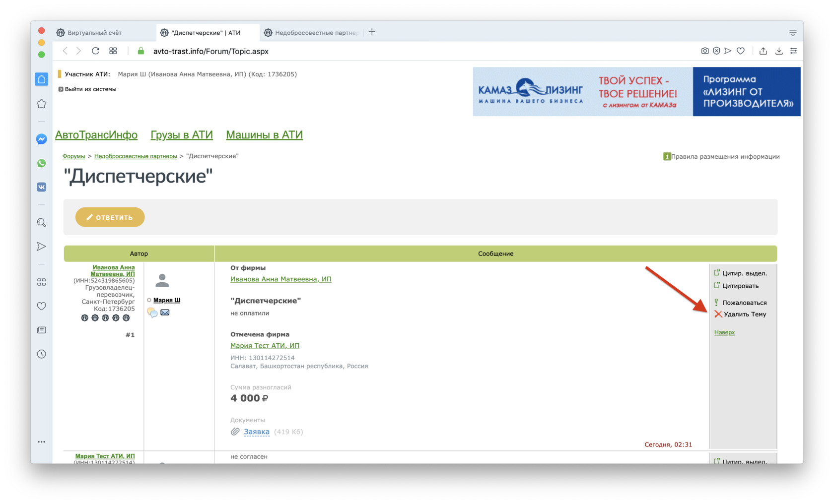Open Мария Тест АТИ, ИП author of second post
The width and height of the screenshot is (834, 504).
click(105, 456)
